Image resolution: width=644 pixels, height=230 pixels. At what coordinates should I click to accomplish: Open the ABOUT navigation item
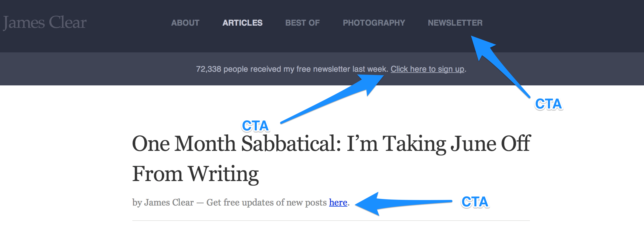[185, 23]
